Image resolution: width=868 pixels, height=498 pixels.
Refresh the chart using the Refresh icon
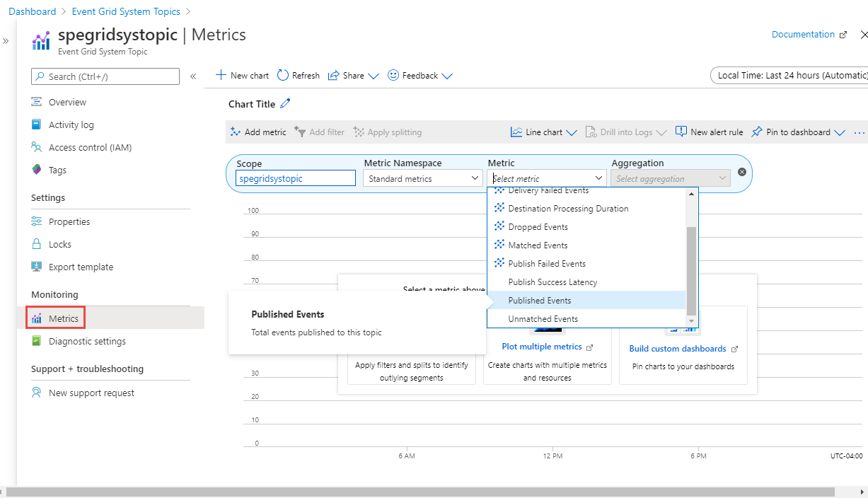[x=284, y=75]
